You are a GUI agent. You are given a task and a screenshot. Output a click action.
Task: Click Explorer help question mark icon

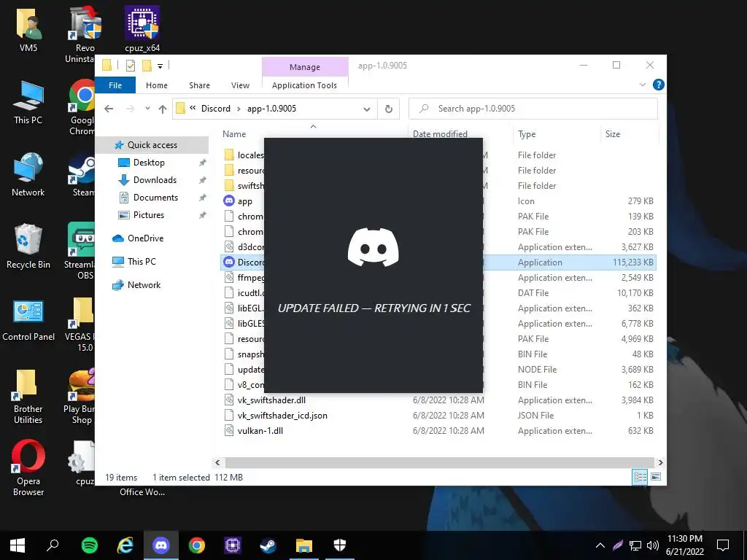click(x=659, y=85)
